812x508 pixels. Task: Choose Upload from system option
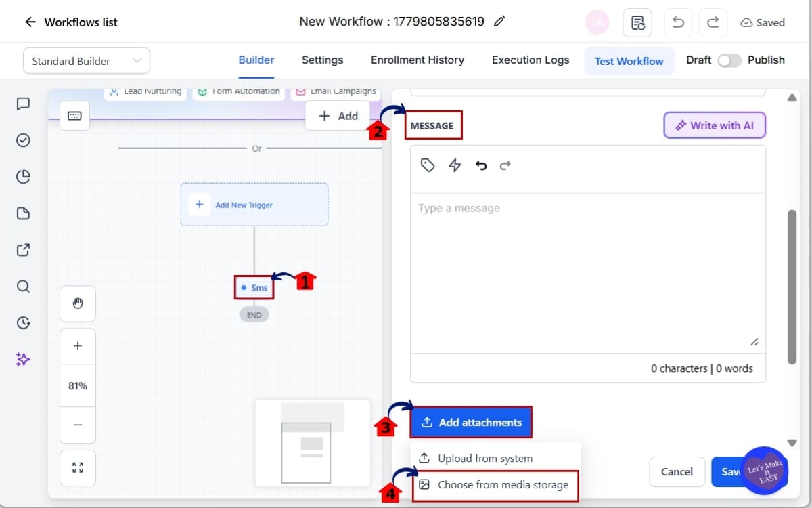click(x=496, y=459)
